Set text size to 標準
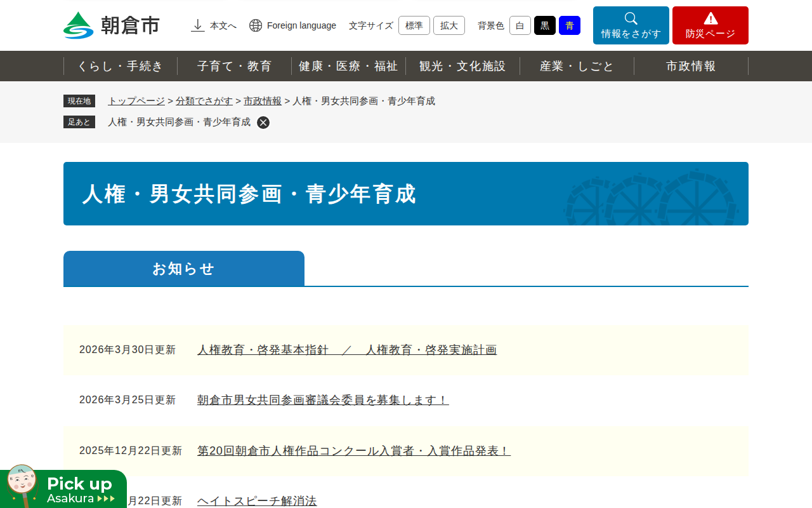The height and width of the screenshot is (508, 812). click(414, 25)
